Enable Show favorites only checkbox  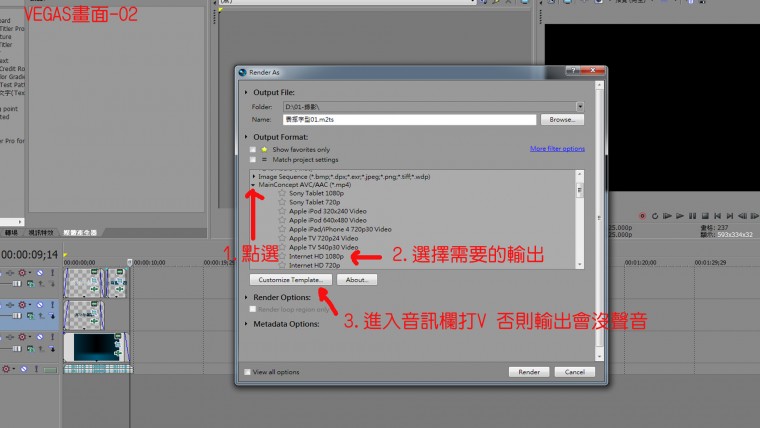252,149
